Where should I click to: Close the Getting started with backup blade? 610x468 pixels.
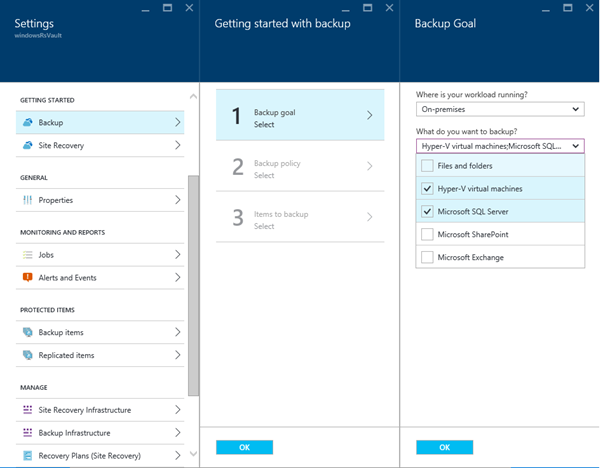pos(389,8)
